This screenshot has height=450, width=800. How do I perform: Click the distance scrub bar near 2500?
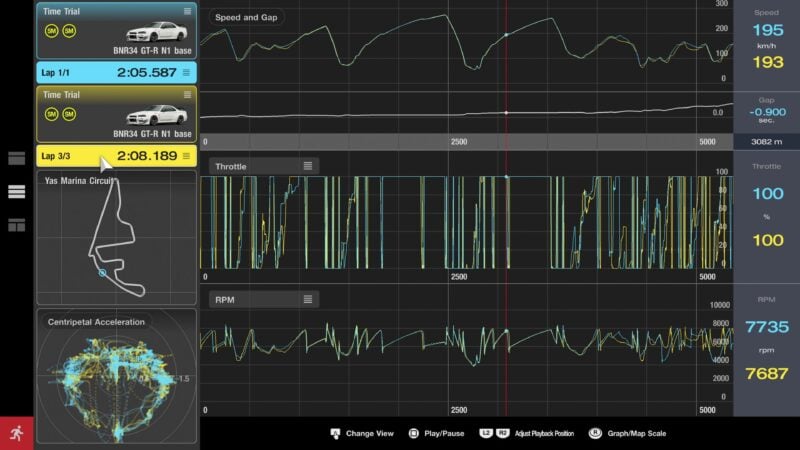click(459, 142)
